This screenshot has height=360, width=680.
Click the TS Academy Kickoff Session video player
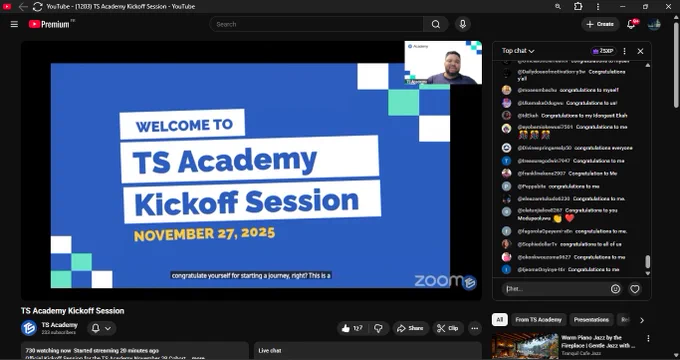(x=251, y=170)
